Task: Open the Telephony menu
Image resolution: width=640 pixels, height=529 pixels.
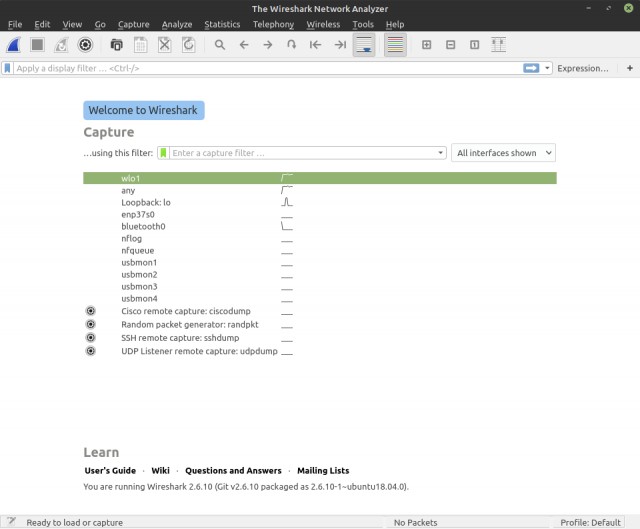Action: (273, 24)
